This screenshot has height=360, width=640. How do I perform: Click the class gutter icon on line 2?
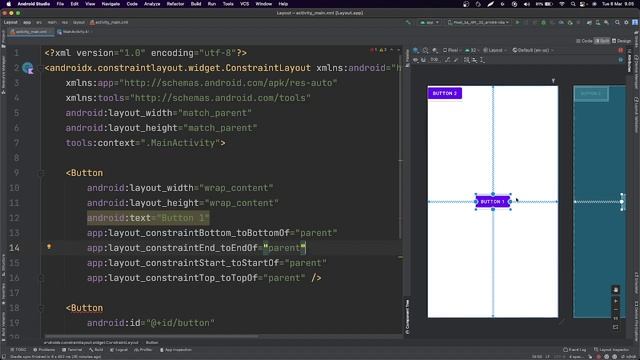pyautogui.click(x=28, y=68)
